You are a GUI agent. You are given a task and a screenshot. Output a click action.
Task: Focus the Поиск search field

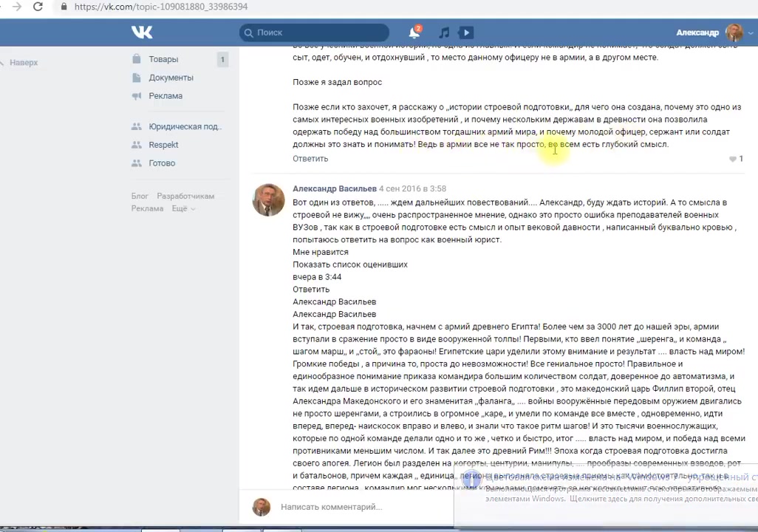[x=314, y=33]
